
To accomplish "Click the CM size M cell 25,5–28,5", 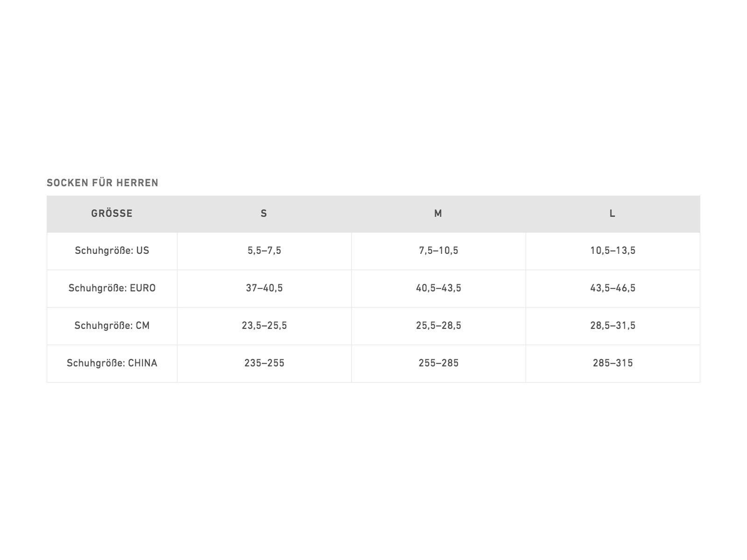I will (438, 326).
